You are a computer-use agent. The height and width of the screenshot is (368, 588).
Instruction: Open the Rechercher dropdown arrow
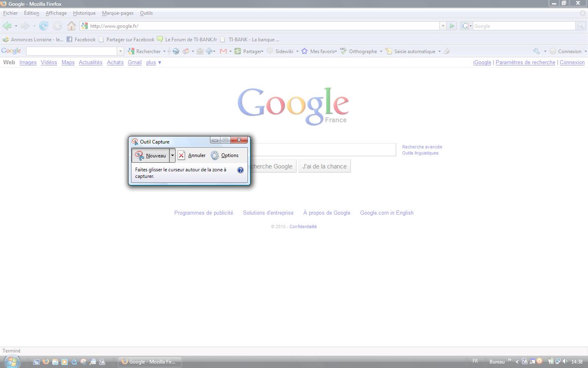[x=164, y=51]
